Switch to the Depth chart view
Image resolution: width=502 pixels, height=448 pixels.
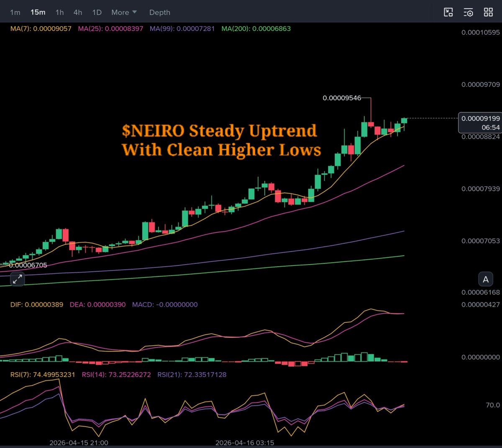coord(160,12)
